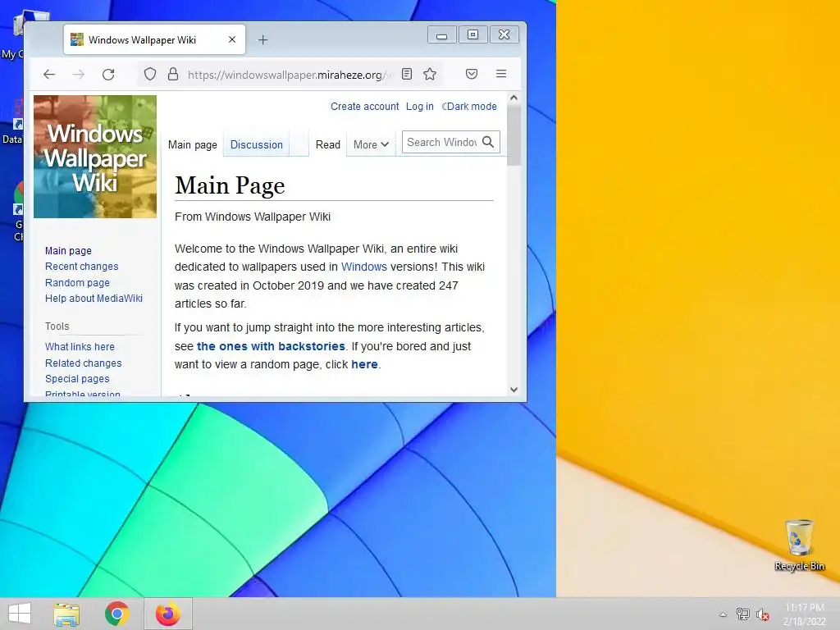This screenshot has width=840, height=630.
Task: Click scrollbar up arrow of page
Action: [x=514, y=98]
